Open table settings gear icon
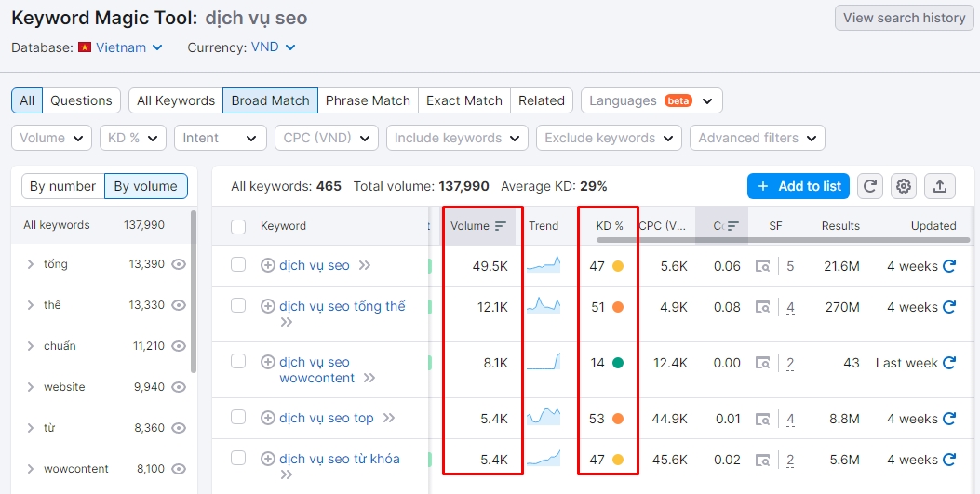The image size is (980, 494). click(903, 186)
